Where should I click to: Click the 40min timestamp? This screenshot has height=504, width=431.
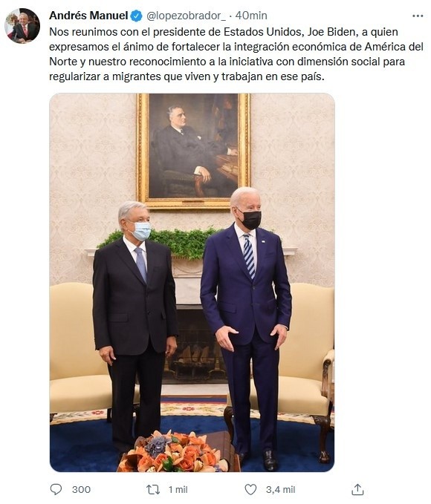(x=251, y=16)
